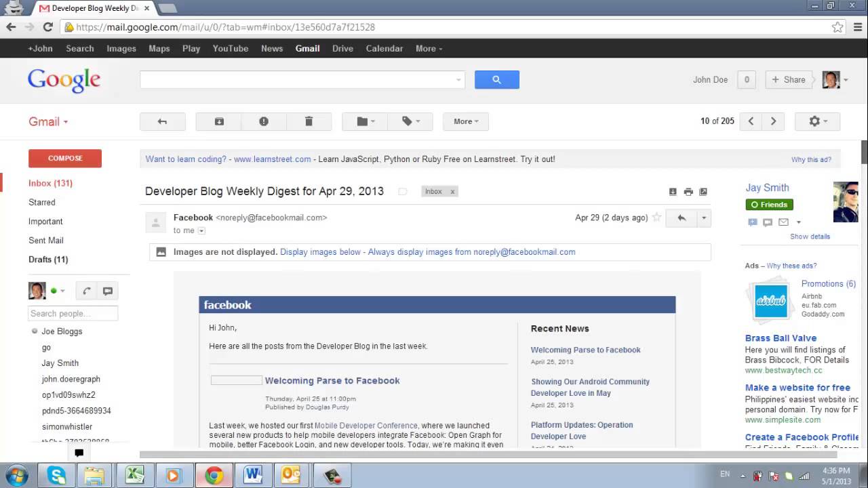Click the Show details link
This screenshot has height=488, width=868.
[810, 237]
